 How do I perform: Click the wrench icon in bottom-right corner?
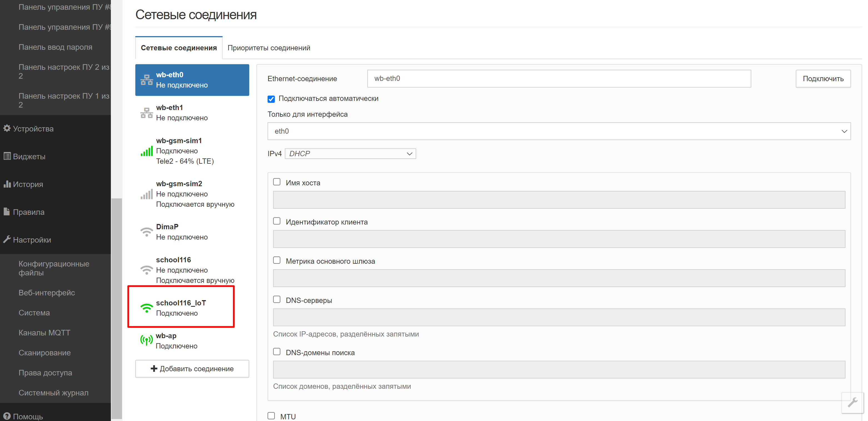coord(852,402)
